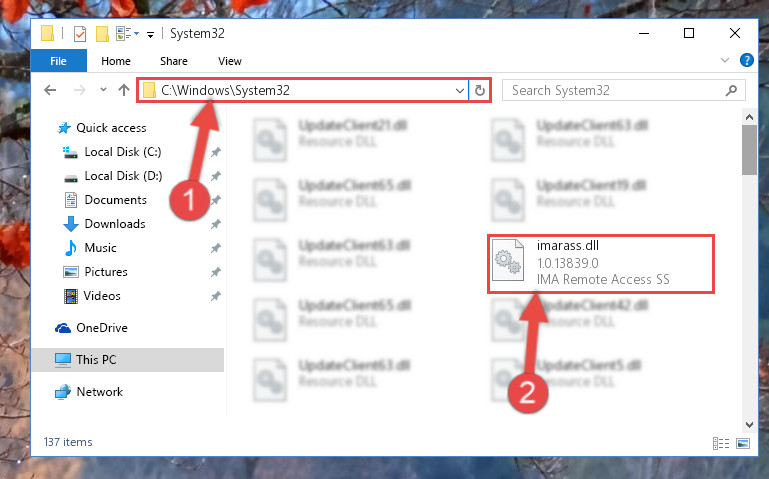Switch to details view layout
The width and height of the screenshot is (769, 479).
click(720, 443)
